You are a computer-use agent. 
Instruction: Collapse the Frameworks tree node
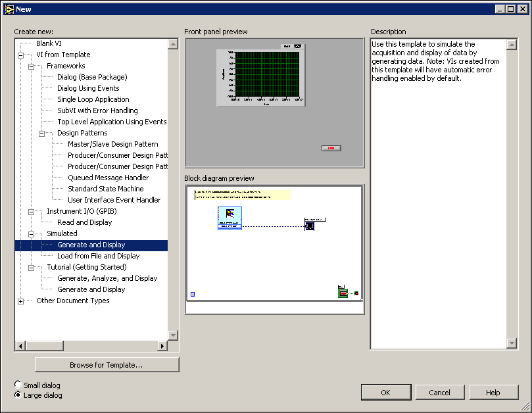[x=31, y=66]
